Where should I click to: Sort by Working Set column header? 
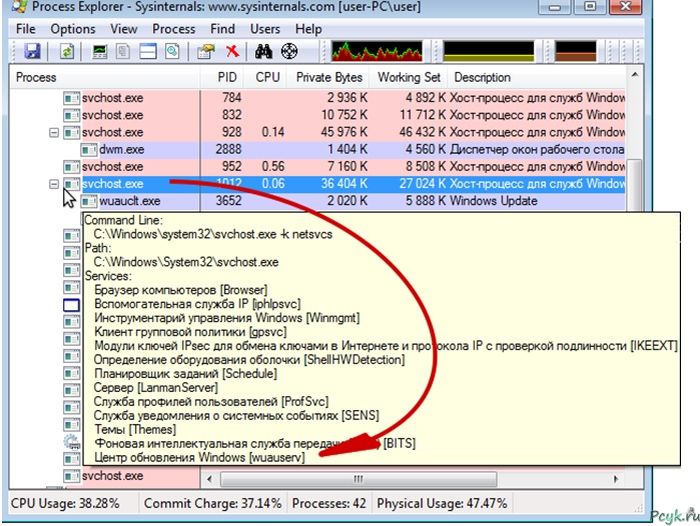409,77
